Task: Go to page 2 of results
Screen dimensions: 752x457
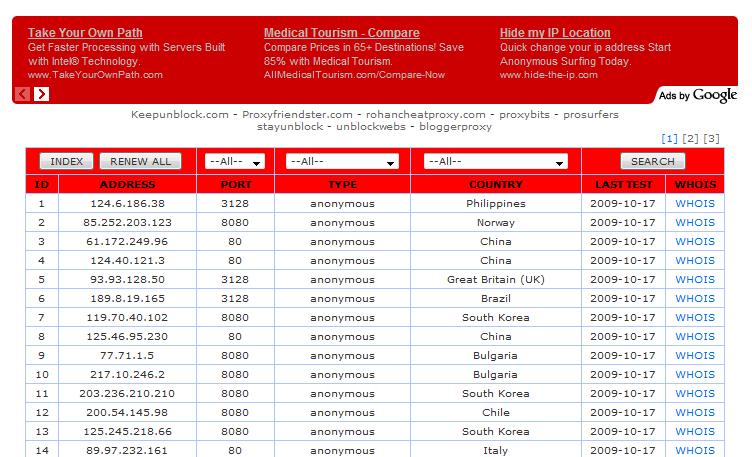Action: tap(690, 138)
